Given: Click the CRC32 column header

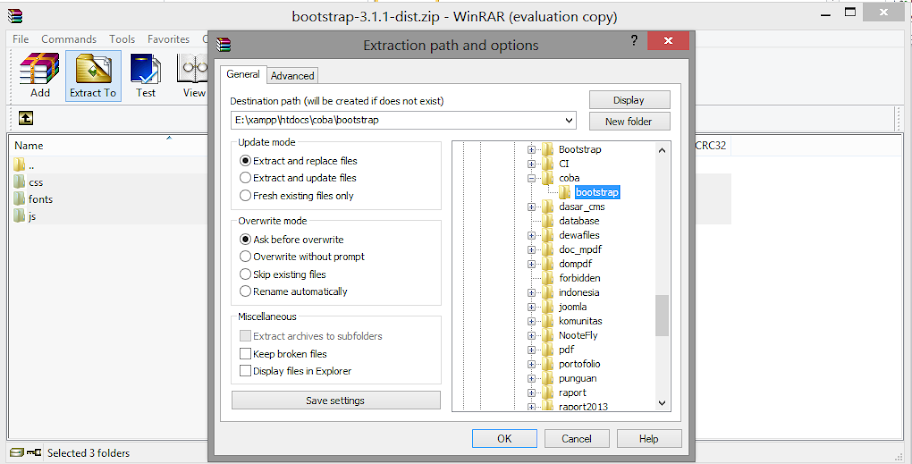Looking at the screenshot, I should pos(711,145).
